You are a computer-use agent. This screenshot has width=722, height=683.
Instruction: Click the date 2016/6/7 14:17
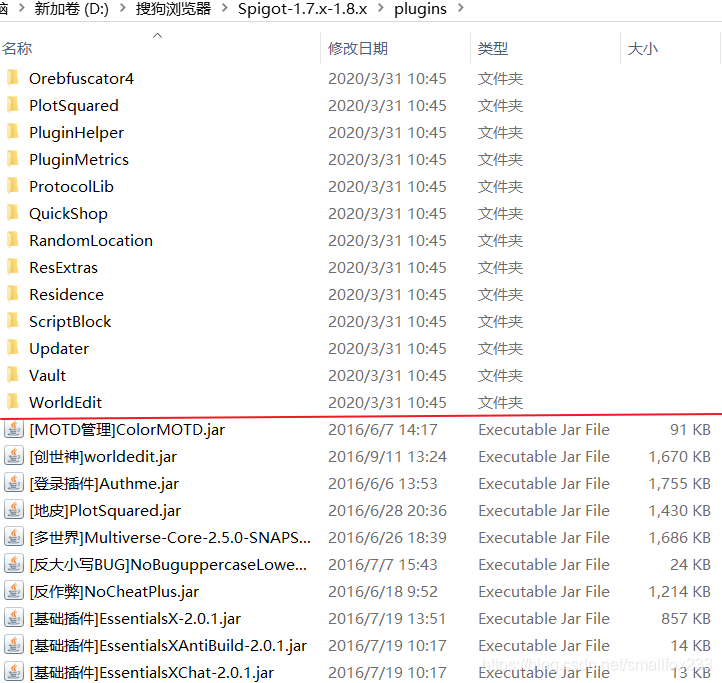[x=383, y=430]
